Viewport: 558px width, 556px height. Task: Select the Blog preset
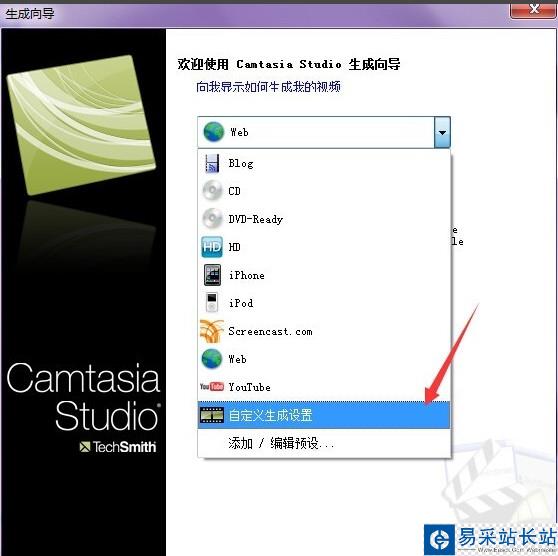pyautogui.click(x=324, y=163)
